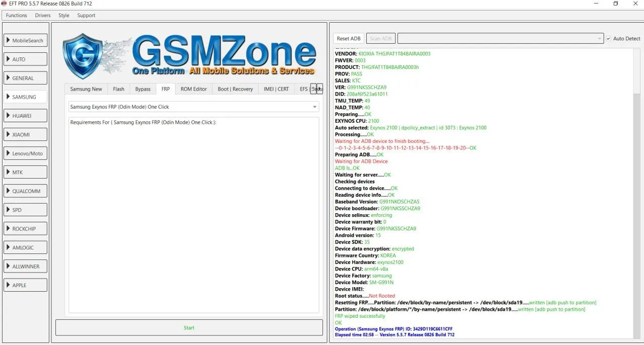Expand the GENERAL sidebar section
This screenshot has height=345, width=644.
pyautogui.click(x=26, y=78)
